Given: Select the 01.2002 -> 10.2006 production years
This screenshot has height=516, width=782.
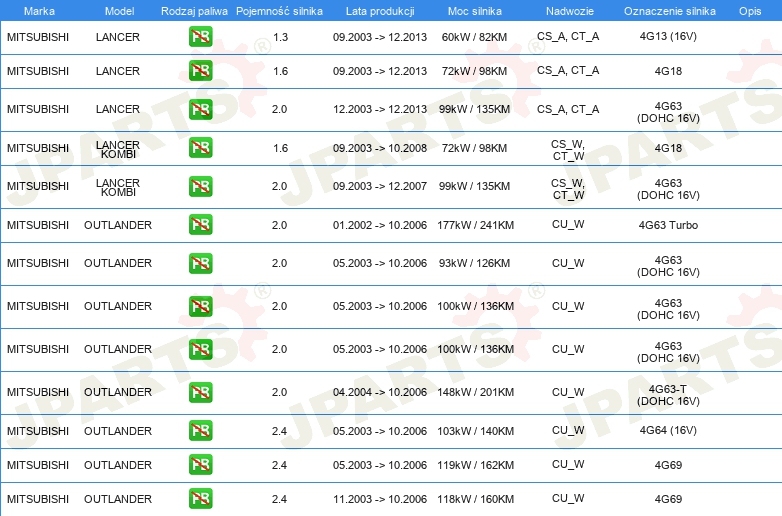Looking at the screenshot, I should (380, 225).
